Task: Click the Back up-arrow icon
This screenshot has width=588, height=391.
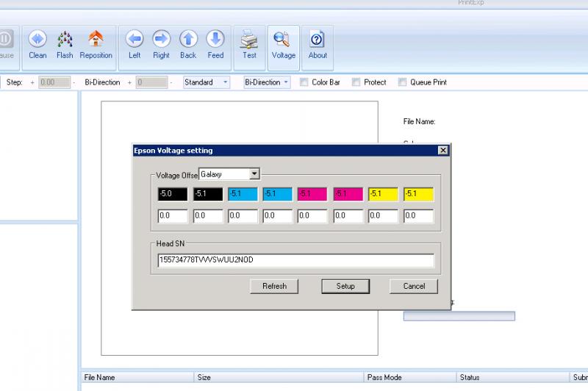Action: (x=188, y=39)
